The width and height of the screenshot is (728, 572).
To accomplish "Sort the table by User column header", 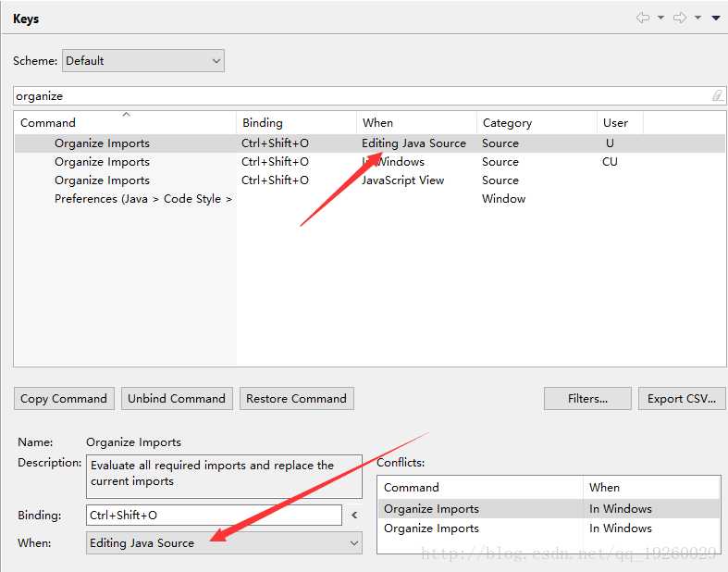I will click(620, 122).
